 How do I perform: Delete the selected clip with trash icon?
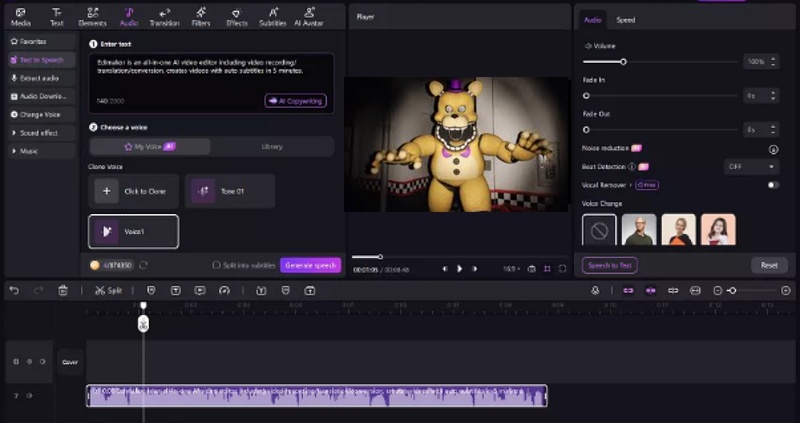pos(63,290)
